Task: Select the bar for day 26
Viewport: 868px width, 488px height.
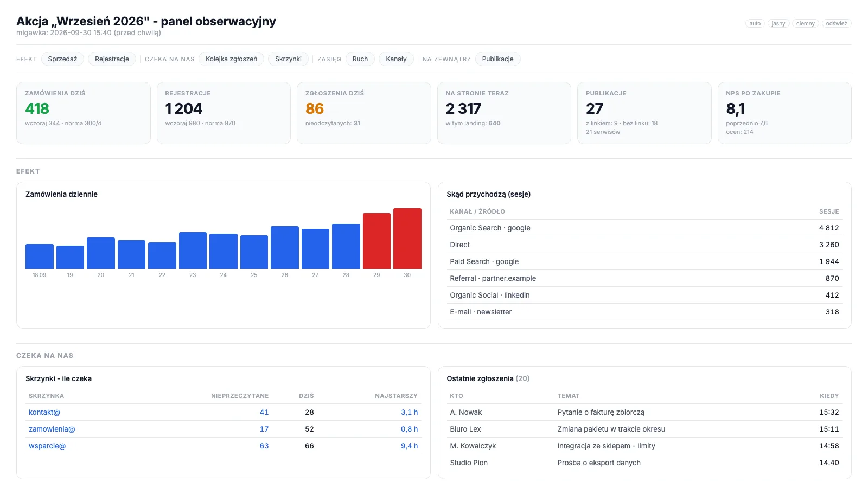Action: click(285, 247)
